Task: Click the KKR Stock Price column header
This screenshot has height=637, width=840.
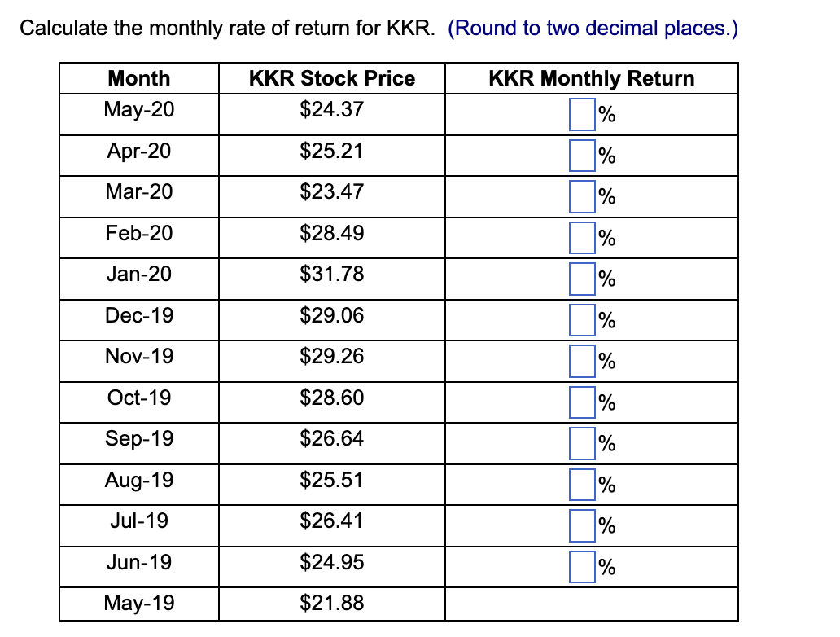Action: coord(332,78)
